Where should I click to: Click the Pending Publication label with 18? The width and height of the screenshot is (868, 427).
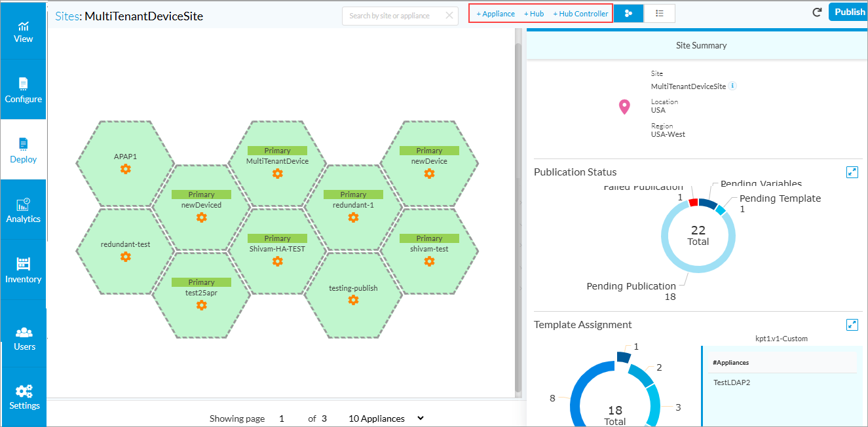[632, 291]
